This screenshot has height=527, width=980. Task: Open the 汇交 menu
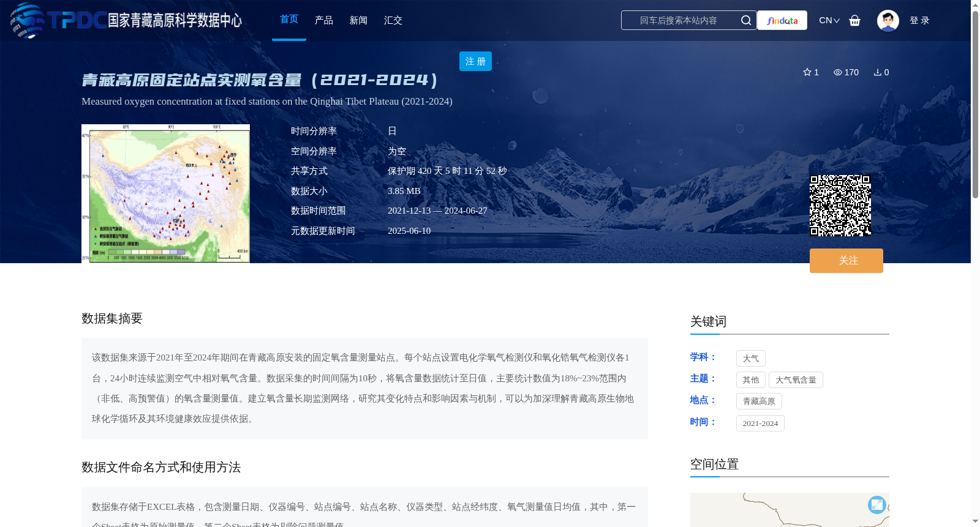(393, 20)
